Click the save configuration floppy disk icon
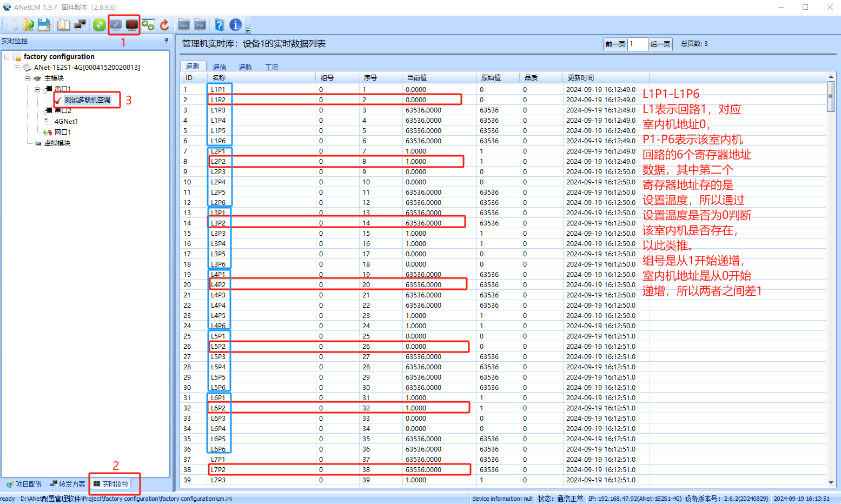841x504 pixels. 44,25
